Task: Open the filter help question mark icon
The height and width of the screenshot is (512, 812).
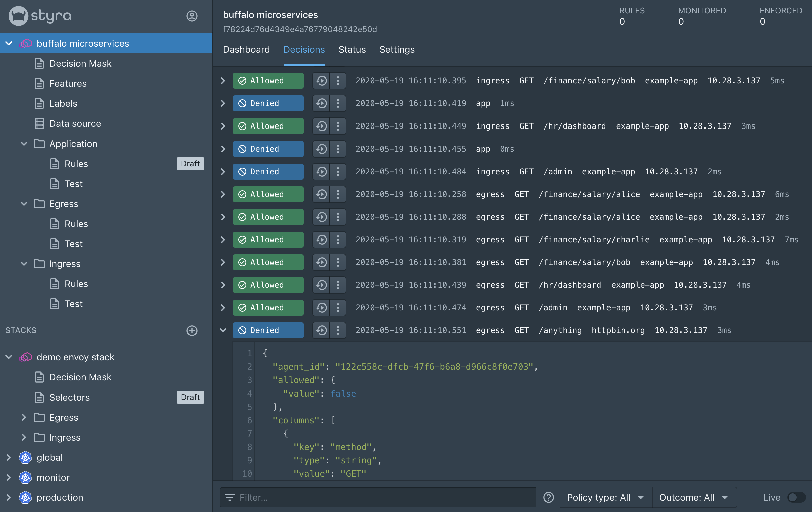Action: [x=548, y=497]
